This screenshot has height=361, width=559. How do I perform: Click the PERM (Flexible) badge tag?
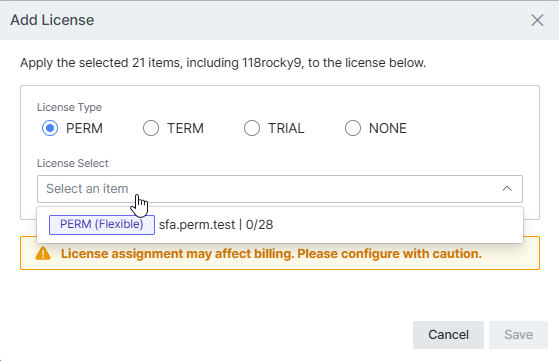pyautogui.click(x=102, y=225)
